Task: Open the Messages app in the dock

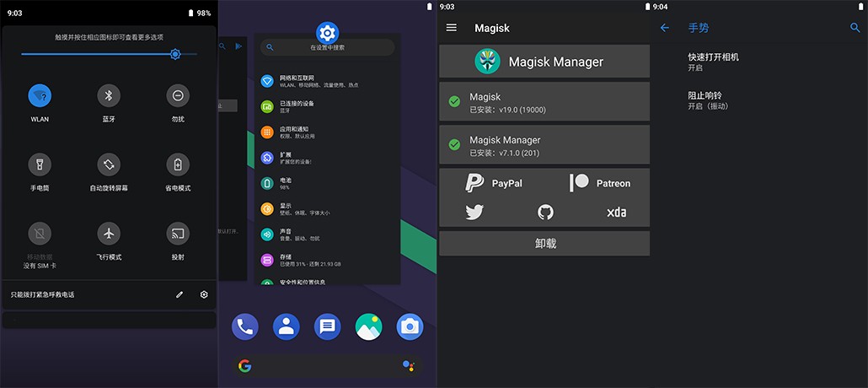Action: (327, 327)
